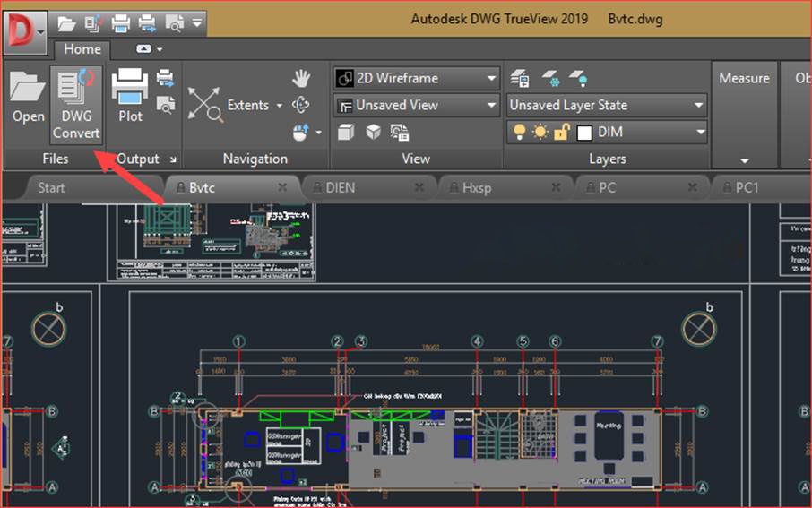Close the PC drawing tab
This screenshot has width=812, height=508.
click(693, 187)
